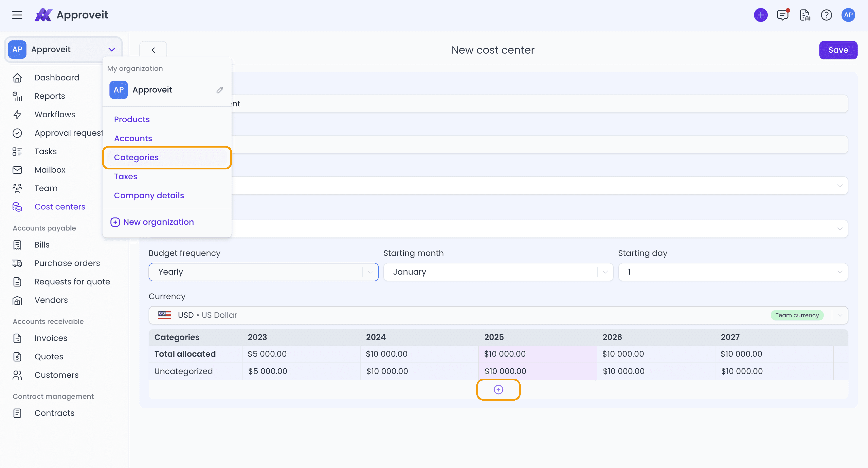This screenshot has height=468, width=868.
Task: Click the Team people icon
Action: point(17,188)
